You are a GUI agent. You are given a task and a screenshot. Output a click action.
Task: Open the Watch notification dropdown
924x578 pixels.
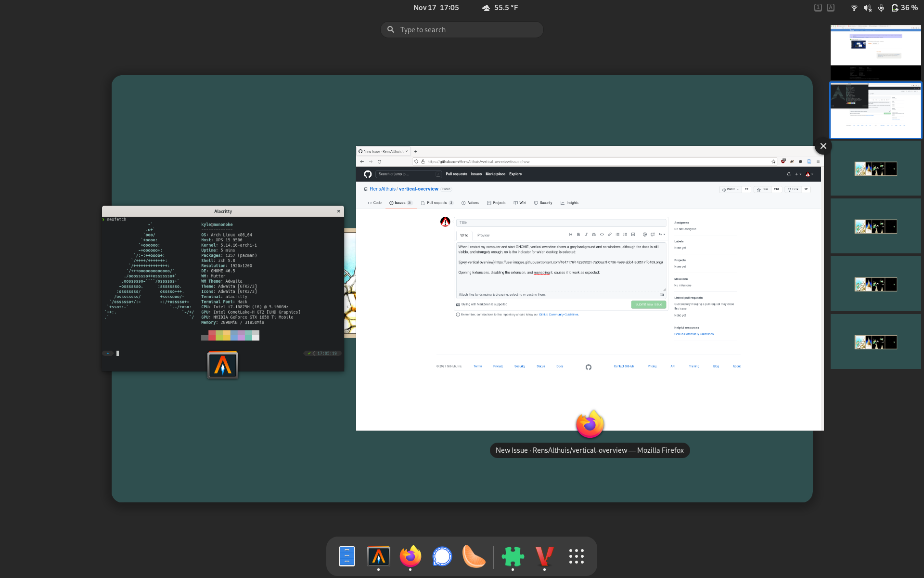pos(730,189)
